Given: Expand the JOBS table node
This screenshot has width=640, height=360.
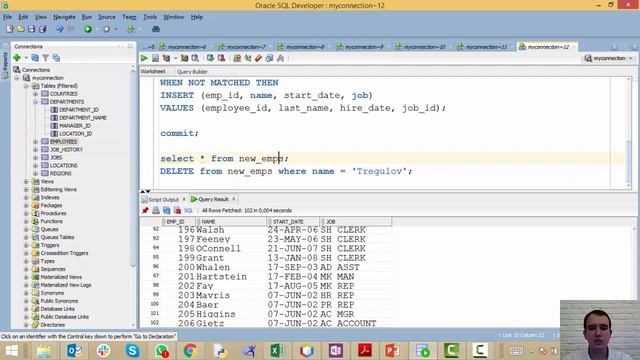Looking at the screenshot, I should click(x=36, y=158).
